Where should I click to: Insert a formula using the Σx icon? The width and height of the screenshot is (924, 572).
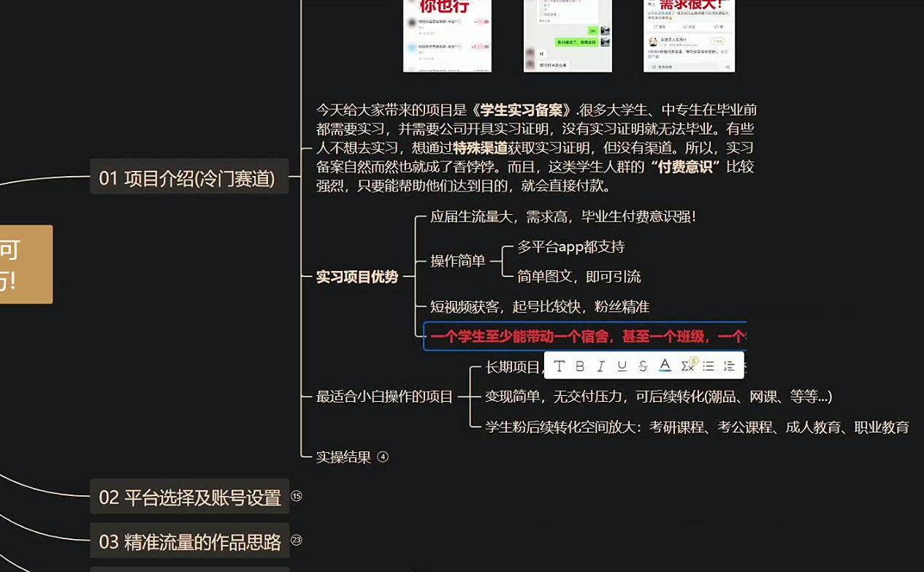(688, 366)
